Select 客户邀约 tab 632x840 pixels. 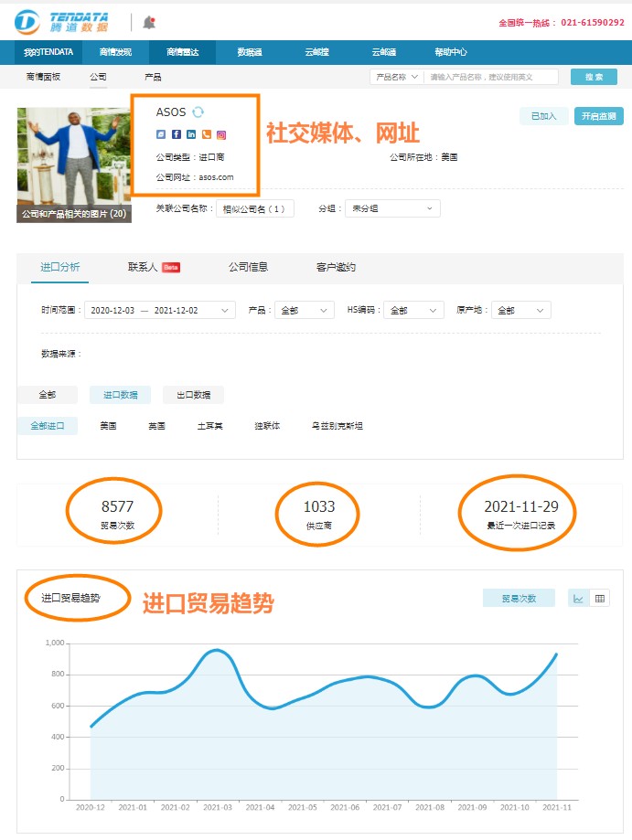336,267
